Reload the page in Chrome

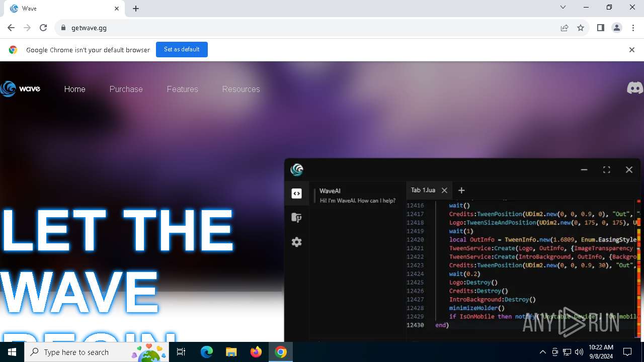(x=43, y=28)
